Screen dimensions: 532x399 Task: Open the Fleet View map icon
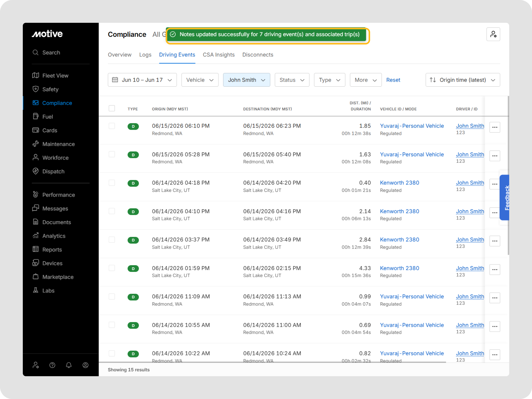tap(36, 75)
